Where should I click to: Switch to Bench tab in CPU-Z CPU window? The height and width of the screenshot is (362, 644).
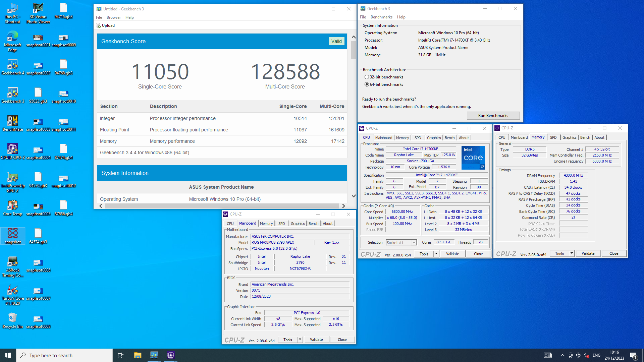449,138
